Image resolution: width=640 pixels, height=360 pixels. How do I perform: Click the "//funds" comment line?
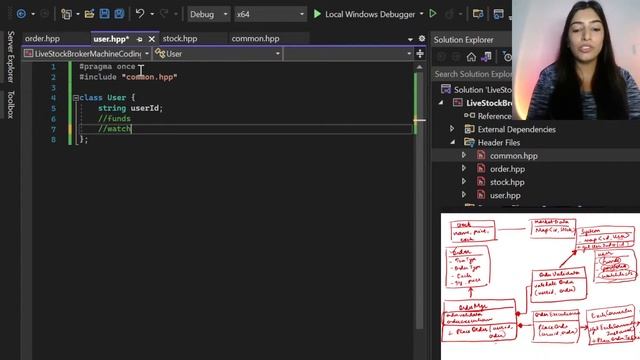pyautogui.click(x=114, y=118)
